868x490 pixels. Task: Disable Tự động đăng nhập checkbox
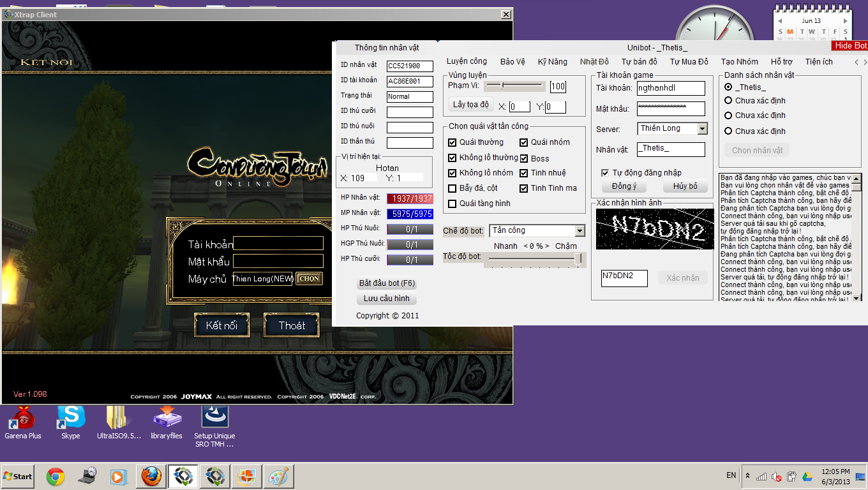pos(605,173)
